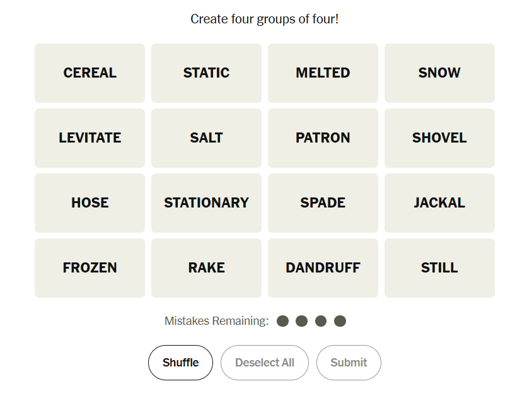
Task: Toggle the FROZEN word tile
Action: click(x=90, y=268)
